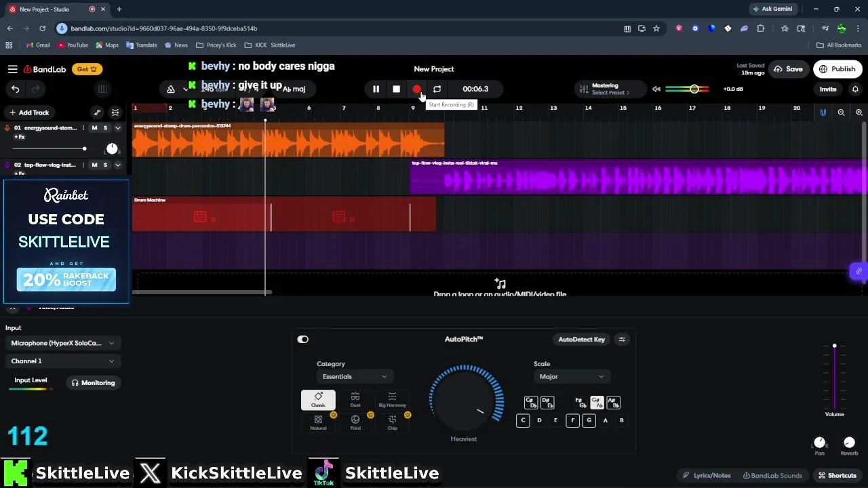Adjust master volume slider

(687, 89)
